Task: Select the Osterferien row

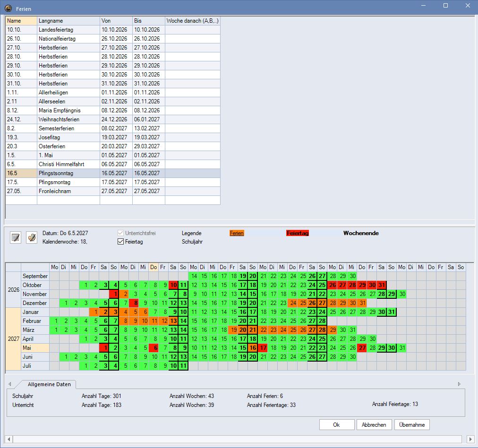Action: 113,146
